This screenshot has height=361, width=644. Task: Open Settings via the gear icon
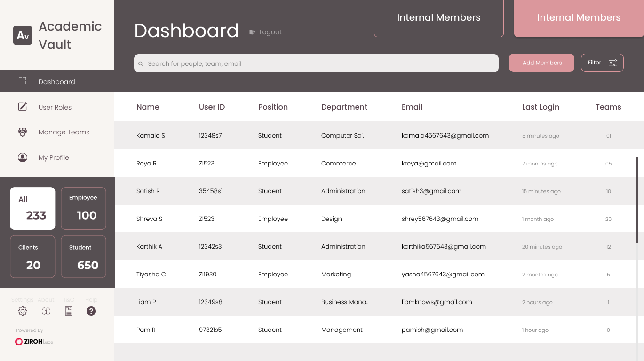(23, 311)
